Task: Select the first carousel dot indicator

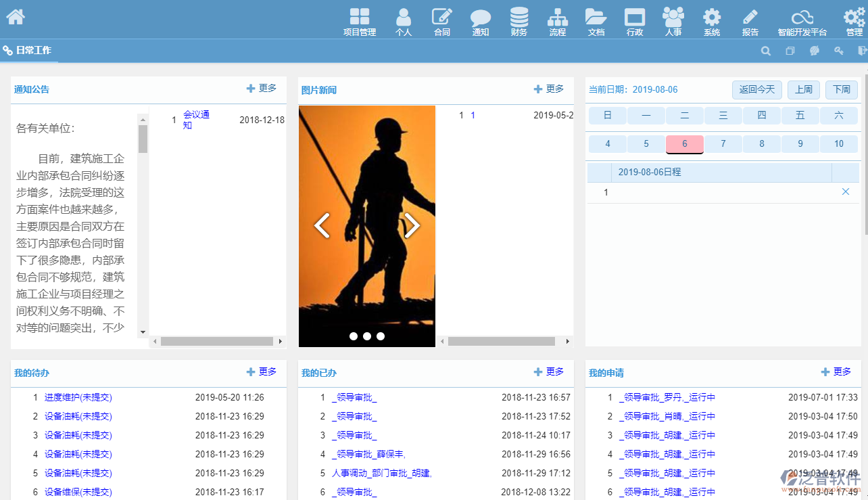Action: pos(353,336)
